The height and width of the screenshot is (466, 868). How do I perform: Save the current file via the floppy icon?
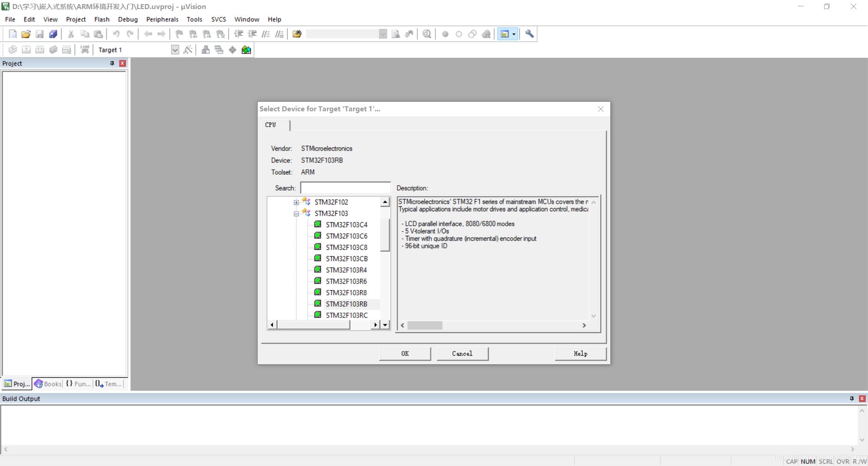click(39, 34)
